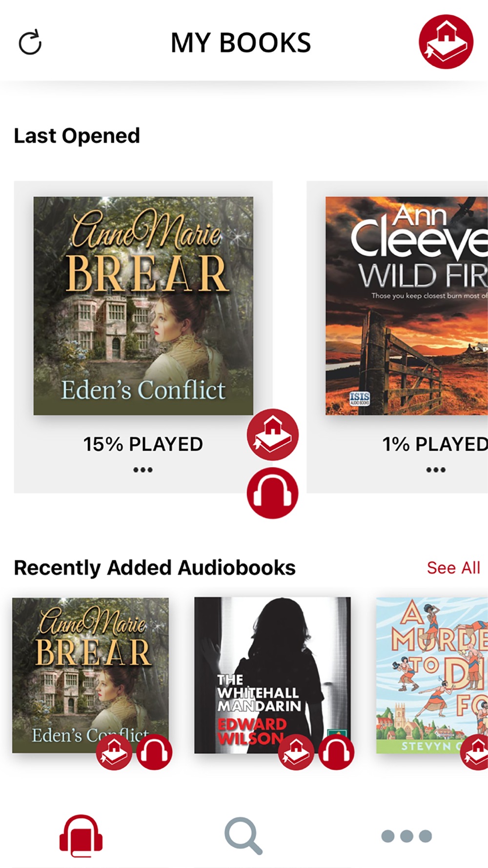Tap library badge on The Whitehall Mandarin
Image resolution: width=488 pixels, height=868 pixels.
(296, 752)
